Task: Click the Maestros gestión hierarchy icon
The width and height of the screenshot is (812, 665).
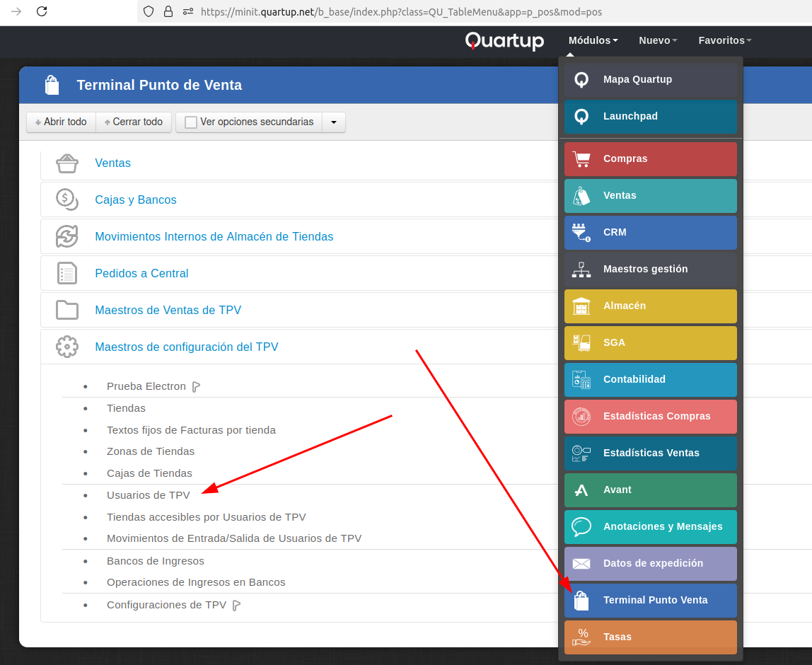Action: (x=581, y=270)
